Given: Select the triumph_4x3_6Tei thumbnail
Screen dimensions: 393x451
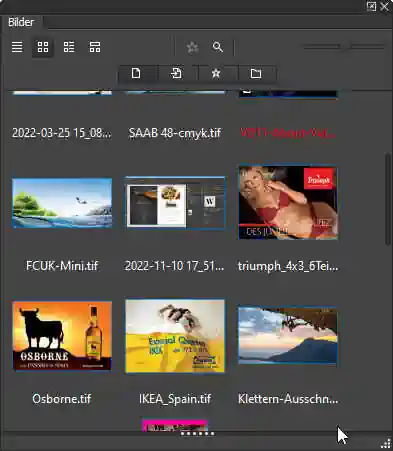Looking at the screenshot, I should pos(288,203).
